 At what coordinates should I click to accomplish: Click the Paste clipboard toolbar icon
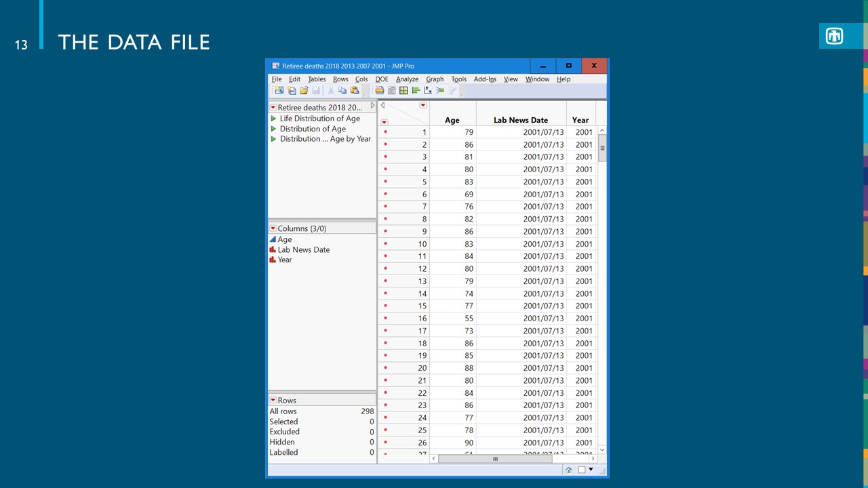(355, 90)
